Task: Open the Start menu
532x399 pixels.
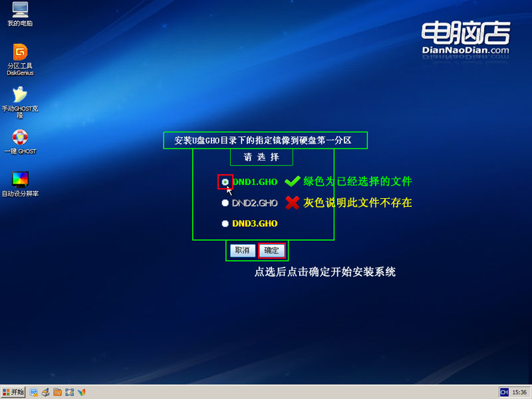Action: [13, 392]
